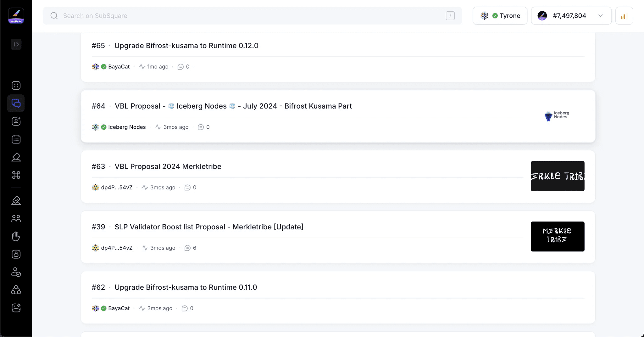Open the person-with-checkmark icon in sidebar
The image size is (644, 337).
point(16,272)
